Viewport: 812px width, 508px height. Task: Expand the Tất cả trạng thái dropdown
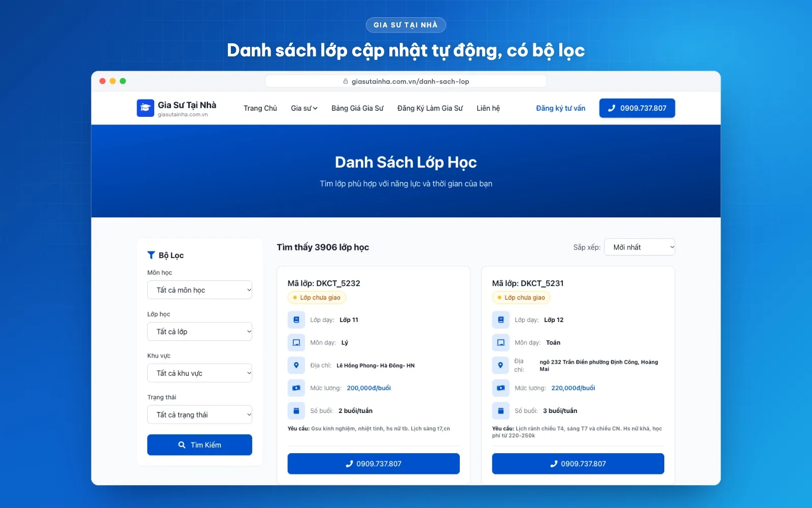click(x=199, y=415)
